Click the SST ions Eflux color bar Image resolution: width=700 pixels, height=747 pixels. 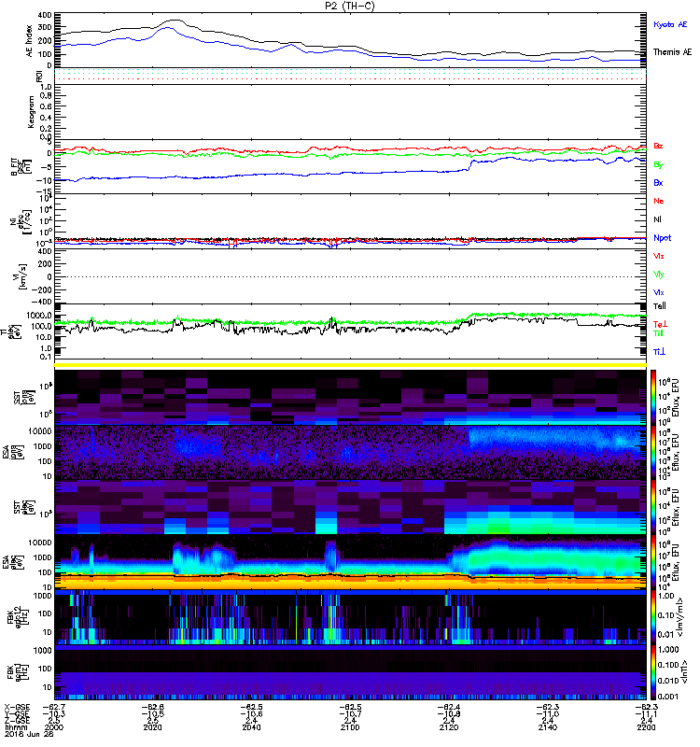click(653, 398)
